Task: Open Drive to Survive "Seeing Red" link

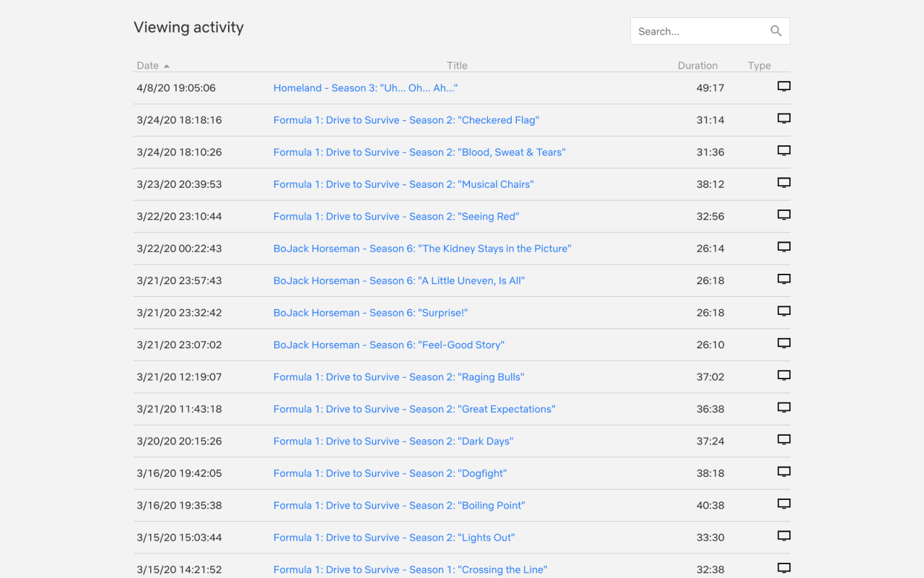Action: [396, 217]
